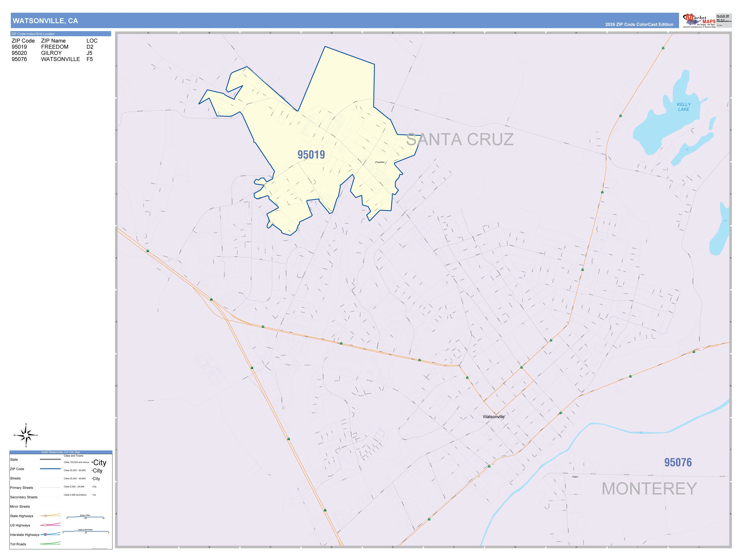Click the Cities and Towns legend heading
Screen dimensions: 743x560
point(74,456)
